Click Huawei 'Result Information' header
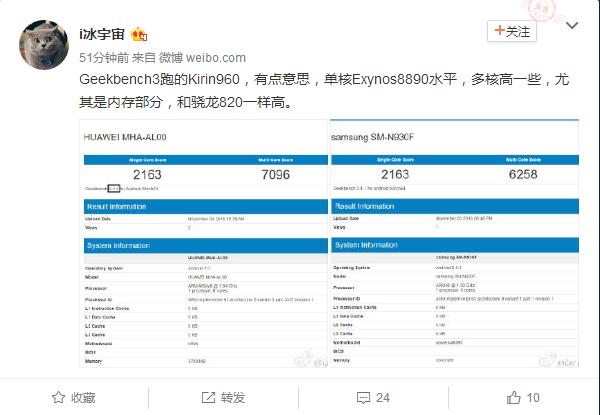The image size is (600, 415). click(x=206, y=207)
